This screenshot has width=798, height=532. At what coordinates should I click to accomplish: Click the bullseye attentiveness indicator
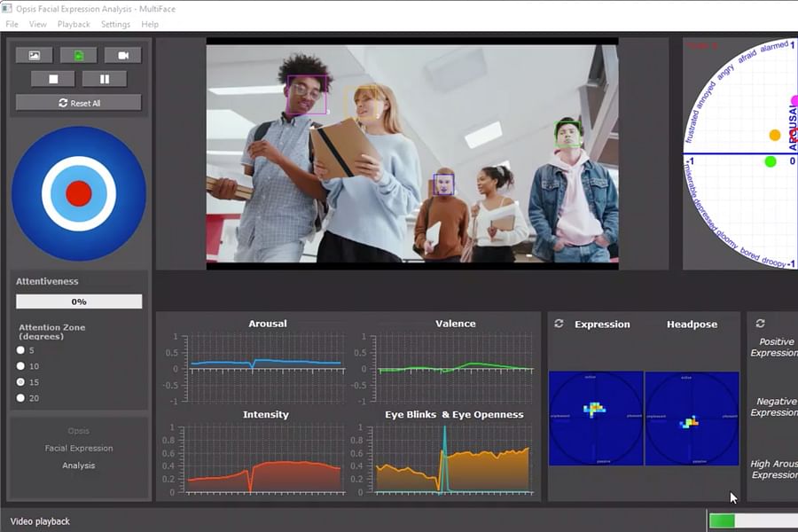[77, 191]
